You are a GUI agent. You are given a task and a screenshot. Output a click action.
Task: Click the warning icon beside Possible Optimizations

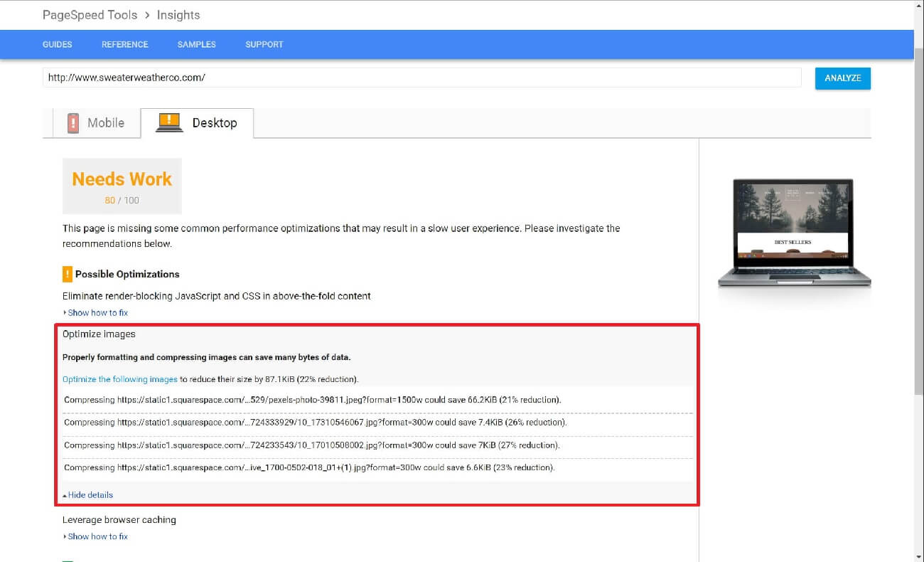click(67, 273)
